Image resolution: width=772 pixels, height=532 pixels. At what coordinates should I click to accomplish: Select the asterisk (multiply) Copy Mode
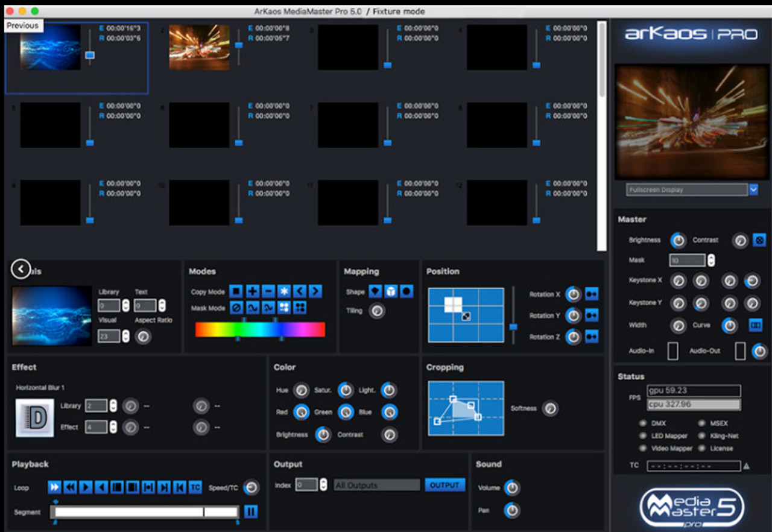(283, 291)
